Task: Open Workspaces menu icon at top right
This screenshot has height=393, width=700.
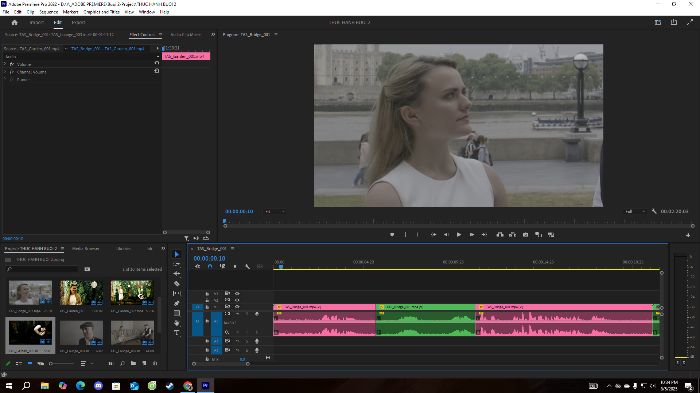Action: (x=658, y=22)
